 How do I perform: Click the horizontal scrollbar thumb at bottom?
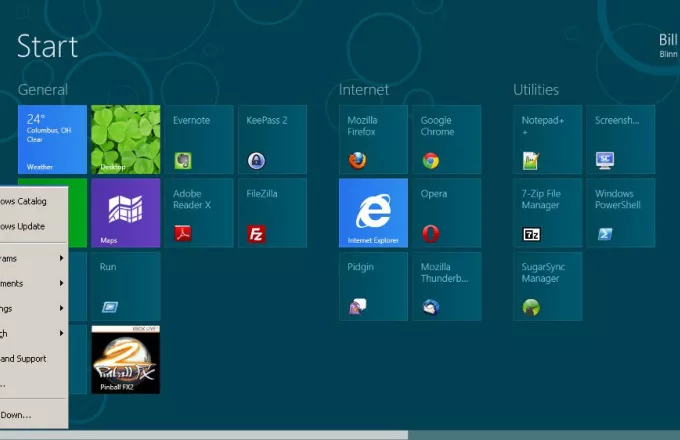coord(204,435)
